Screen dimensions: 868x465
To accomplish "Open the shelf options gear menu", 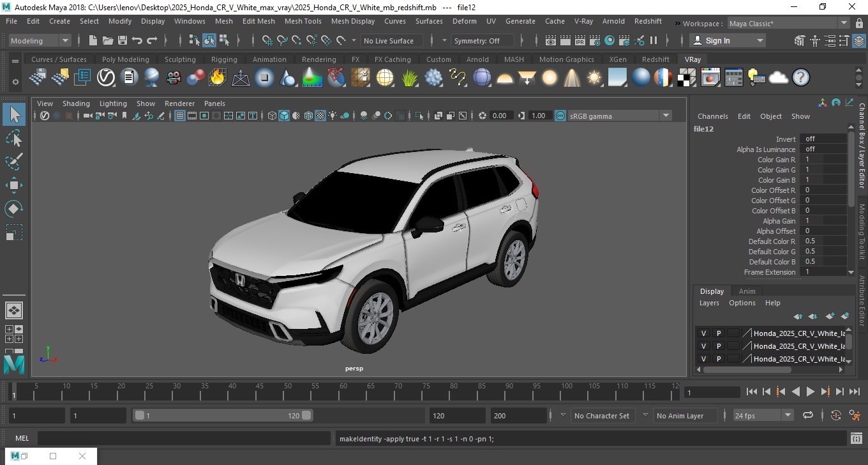I will coord(15,82).
